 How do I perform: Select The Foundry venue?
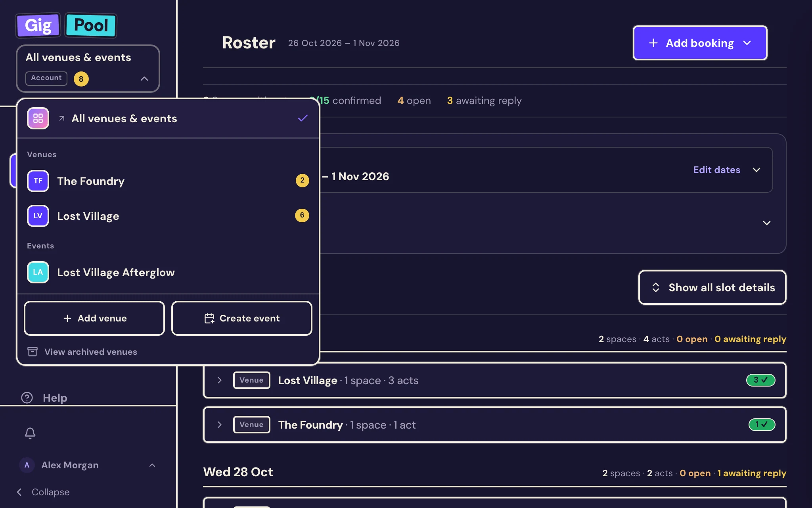(x=168, y=181)
